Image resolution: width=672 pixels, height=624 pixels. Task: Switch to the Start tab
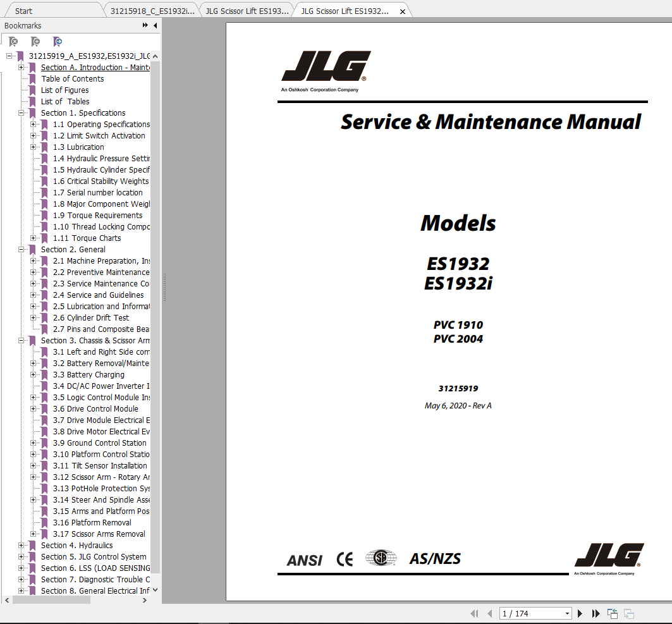[23, 10]
